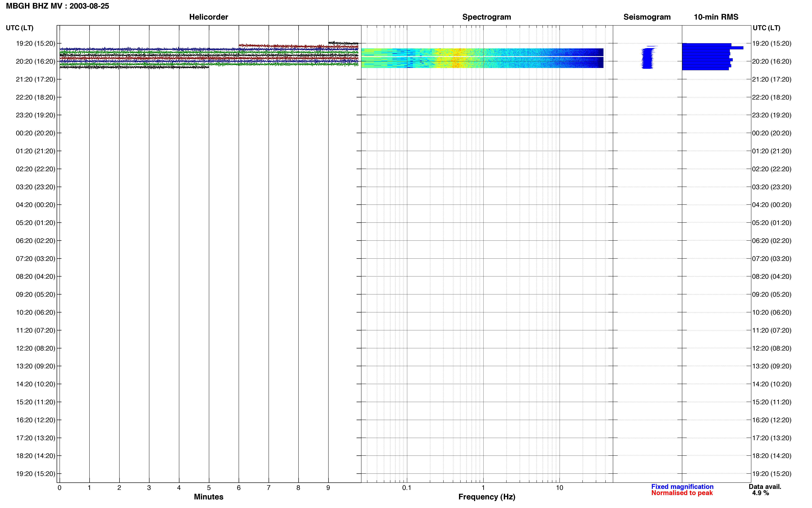This screenshot has width=812, height=508.
Task: Click the '10-min RMS' panel heading
Action: coord(716,17)
